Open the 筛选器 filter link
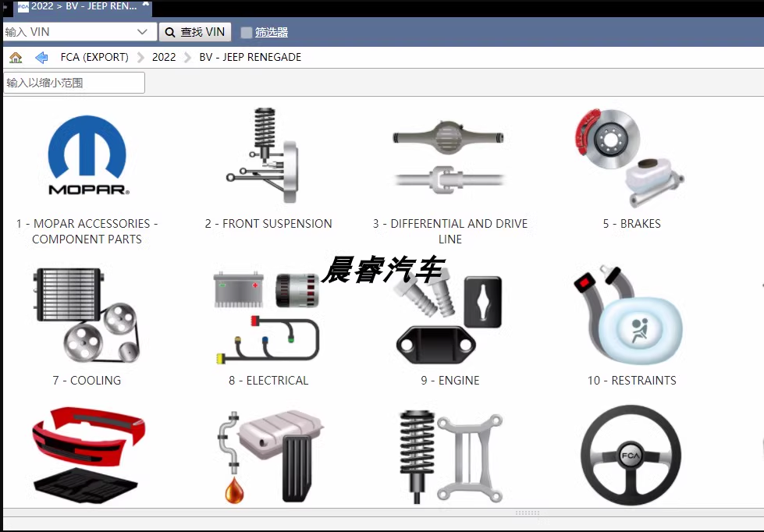 [272, 32]
